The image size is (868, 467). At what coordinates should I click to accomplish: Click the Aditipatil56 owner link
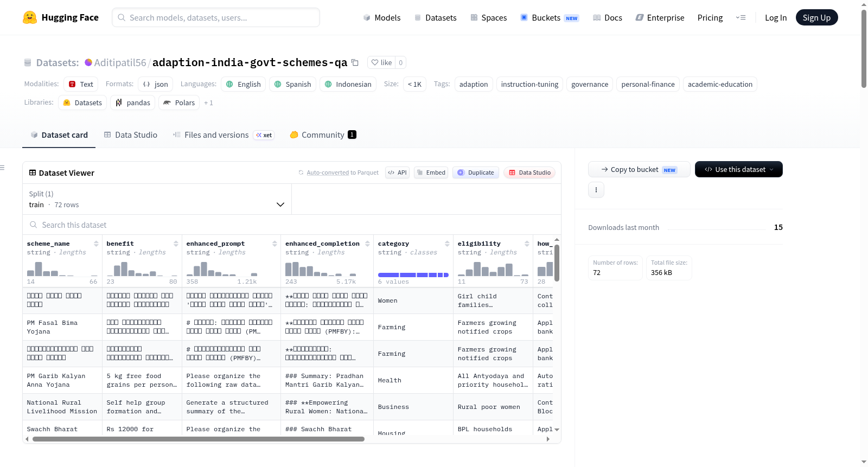pyautogui.click(x=120, y=62)
